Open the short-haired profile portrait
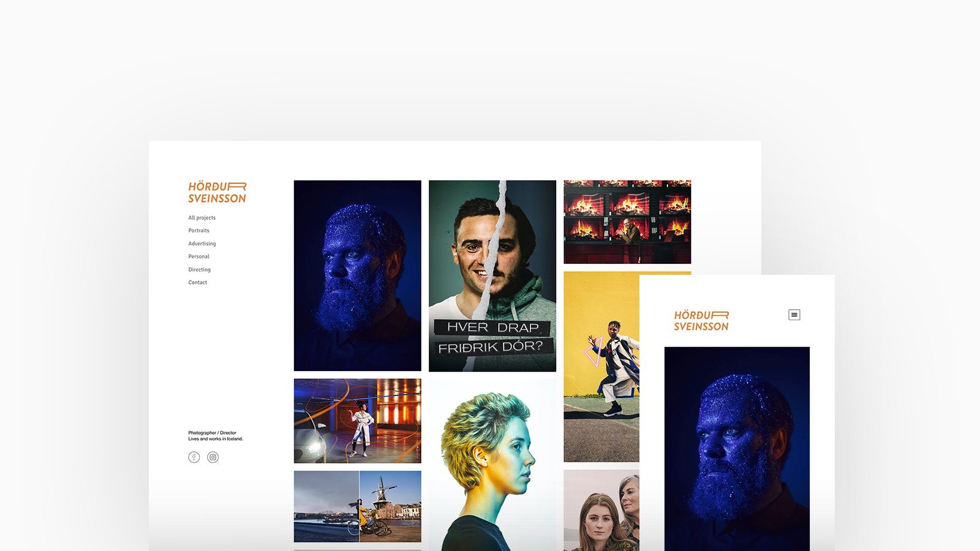 [492, 465]
